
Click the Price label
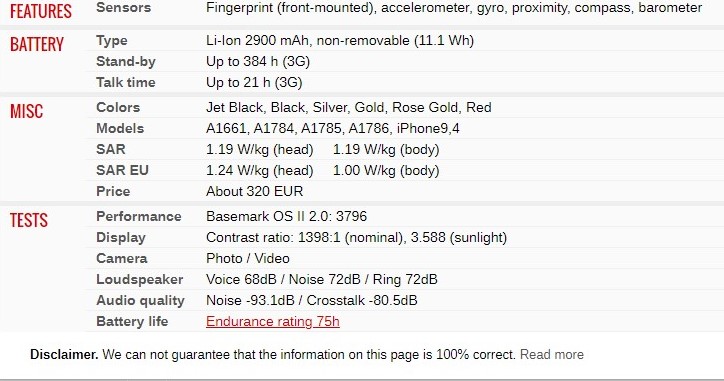(113, 191)
